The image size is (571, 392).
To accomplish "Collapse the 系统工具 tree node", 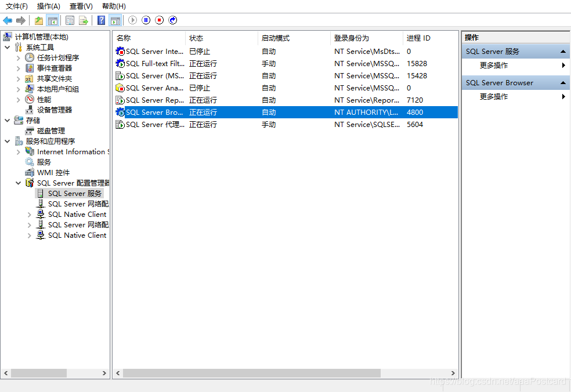I will [7, 48].
